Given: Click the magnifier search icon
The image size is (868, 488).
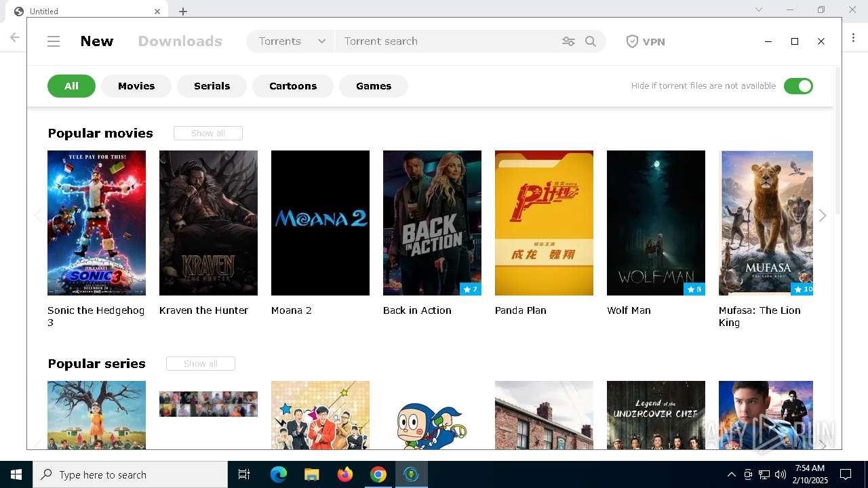Looking at the screenshot, I should click(591, 41).
